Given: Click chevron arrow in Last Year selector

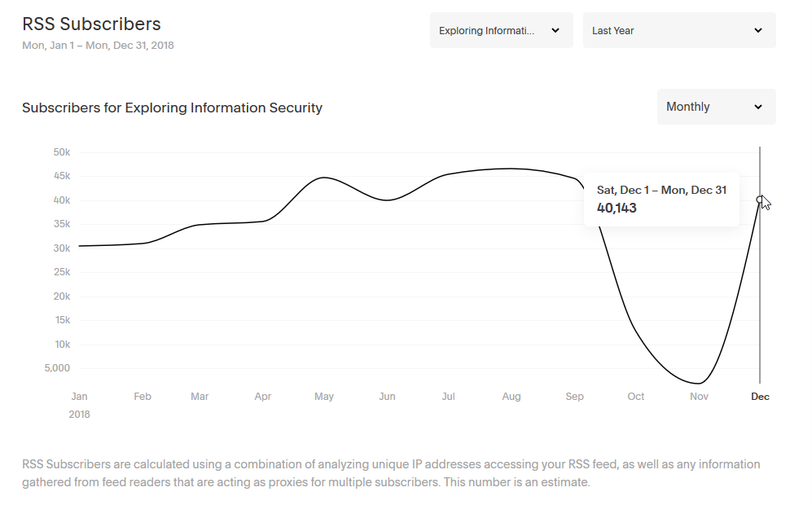Looking at the screenshot, I should [x=757, y=31].
